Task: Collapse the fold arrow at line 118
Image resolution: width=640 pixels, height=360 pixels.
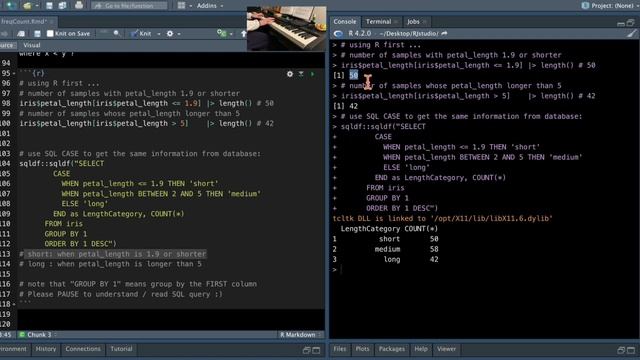Action: click(x=14, y=304)
